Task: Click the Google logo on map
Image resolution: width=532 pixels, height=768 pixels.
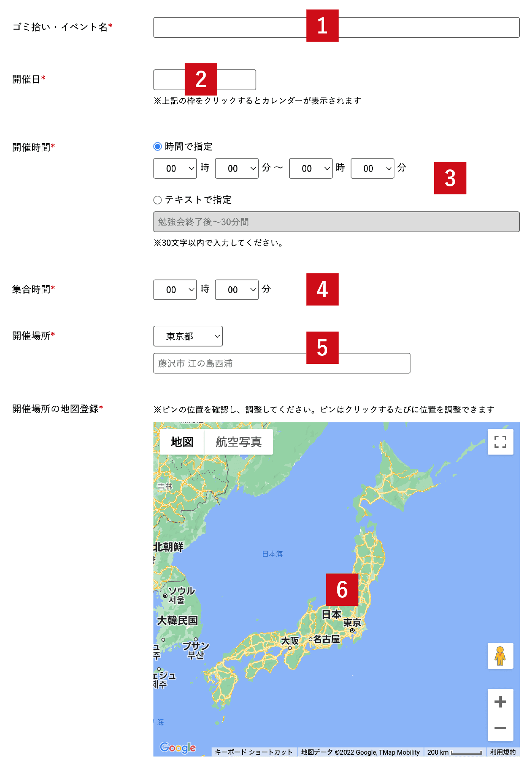Action: click(x=178, y=747)
